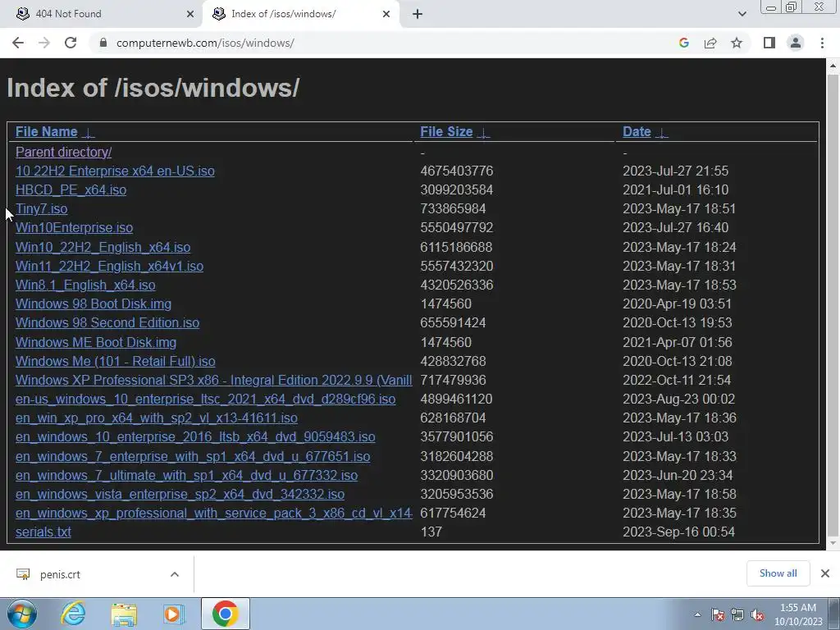This screenshot has width=840, height=630.
Task: Download HBCD_PE_x64.iso
Action: (x=71, y=190)
